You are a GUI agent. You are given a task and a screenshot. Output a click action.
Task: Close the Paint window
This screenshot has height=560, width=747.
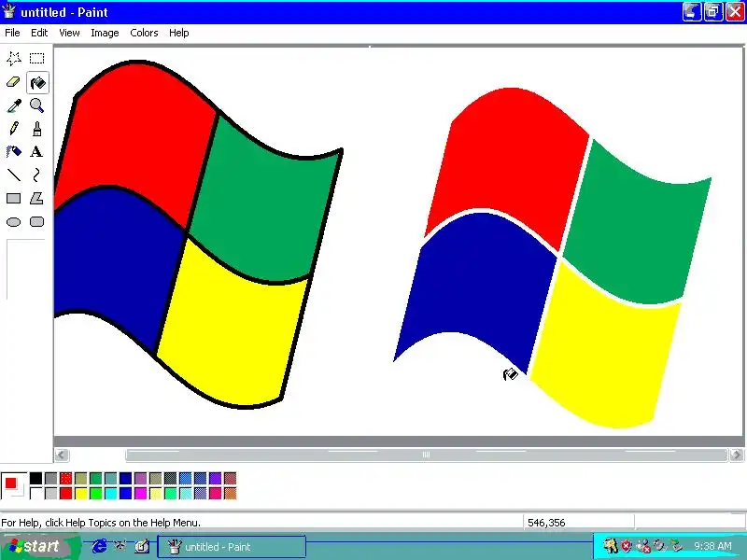pos(735,12)
